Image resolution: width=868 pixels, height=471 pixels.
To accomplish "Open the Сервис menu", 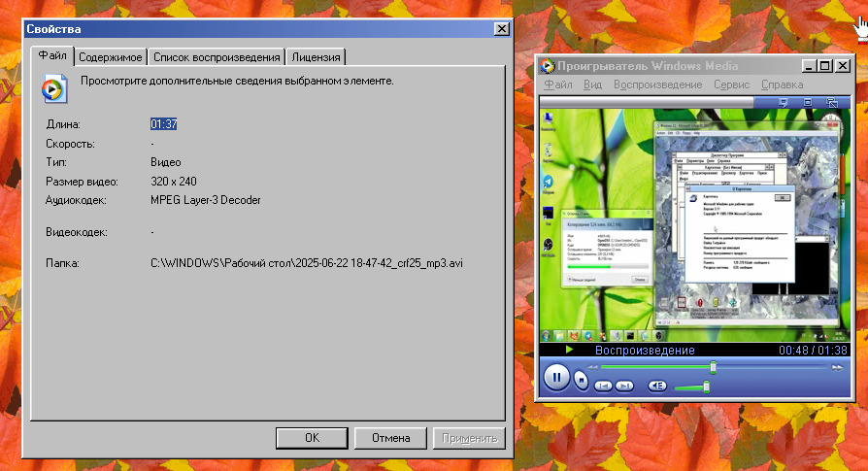I will [x=731, y=84].
